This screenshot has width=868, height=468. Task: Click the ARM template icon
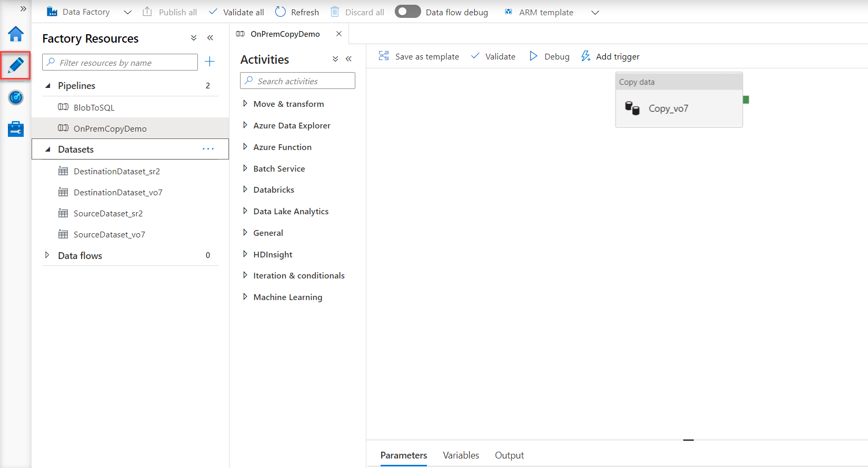point(508,12)
